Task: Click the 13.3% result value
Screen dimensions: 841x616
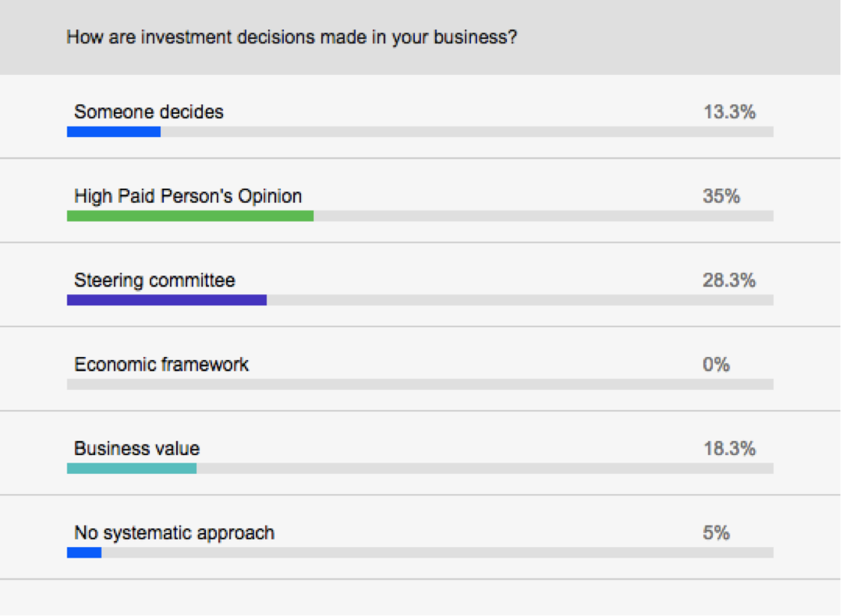Action: [729, 112]
